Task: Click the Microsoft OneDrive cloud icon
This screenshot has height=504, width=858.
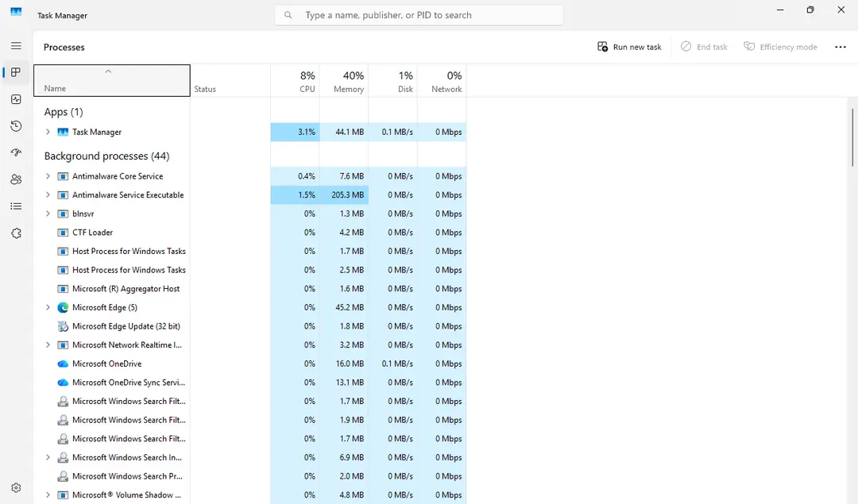Action: point(63,364)
